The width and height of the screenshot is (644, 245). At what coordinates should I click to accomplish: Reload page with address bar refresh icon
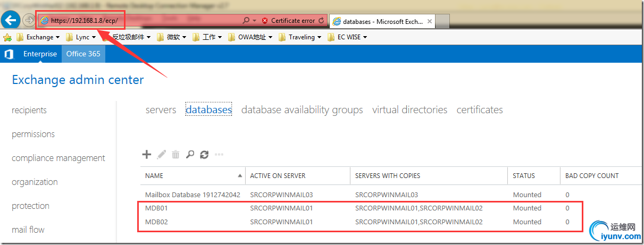(321, 21)
